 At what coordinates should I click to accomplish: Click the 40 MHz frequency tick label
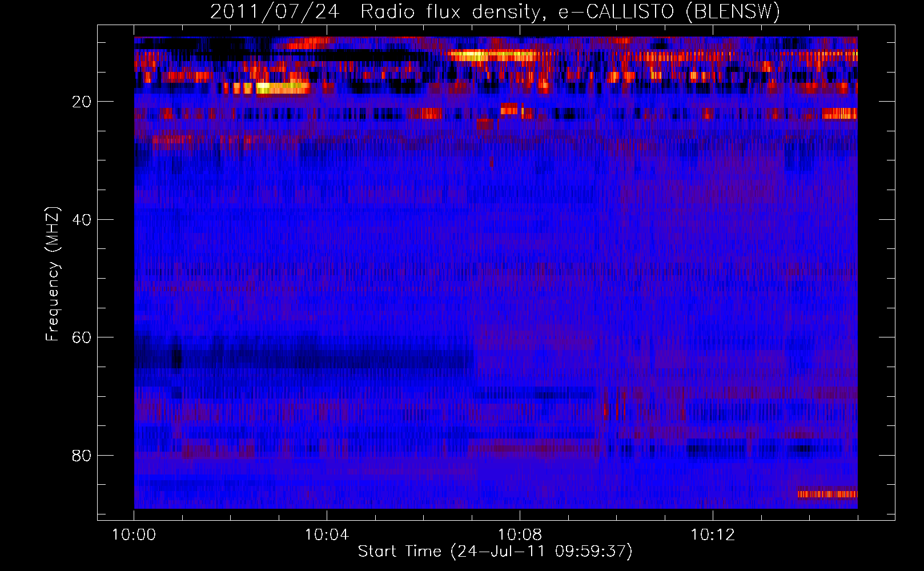coord(82,220)
